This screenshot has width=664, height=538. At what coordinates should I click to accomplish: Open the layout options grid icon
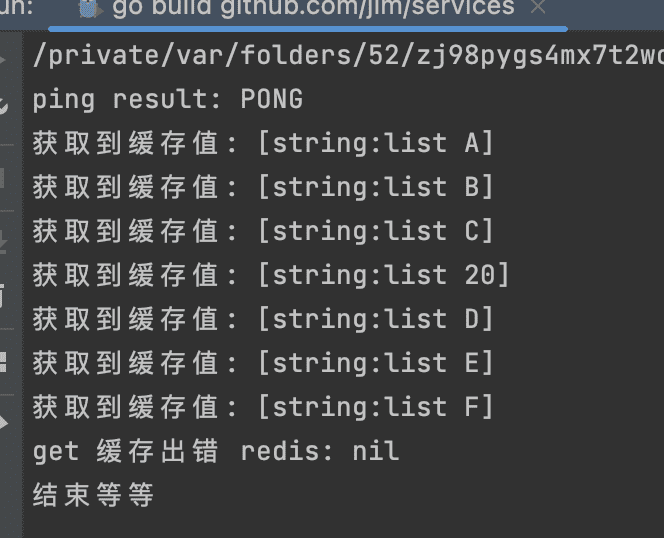coord(3,362)
